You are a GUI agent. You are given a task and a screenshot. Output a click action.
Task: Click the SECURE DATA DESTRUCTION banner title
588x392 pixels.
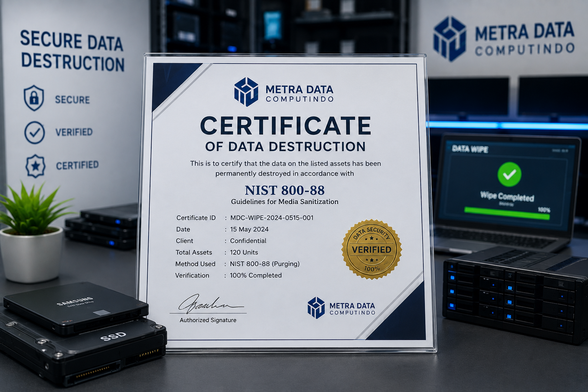point(72,51)
